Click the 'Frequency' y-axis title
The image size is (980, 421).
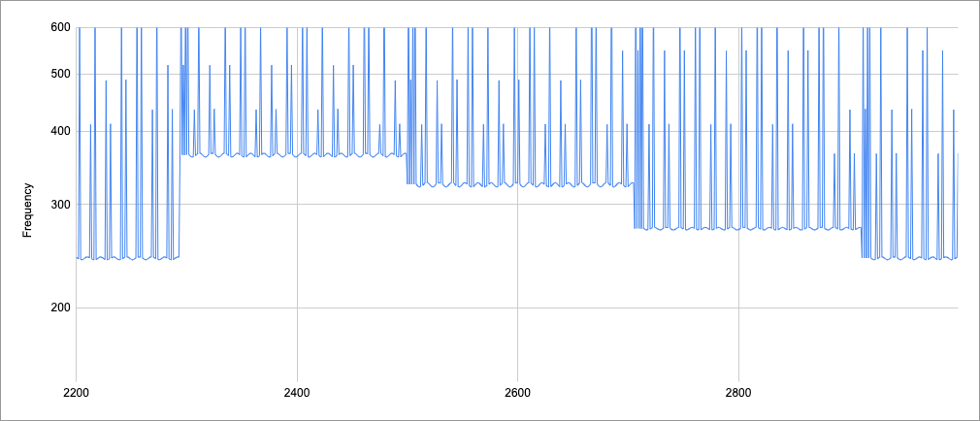[27, 210]
